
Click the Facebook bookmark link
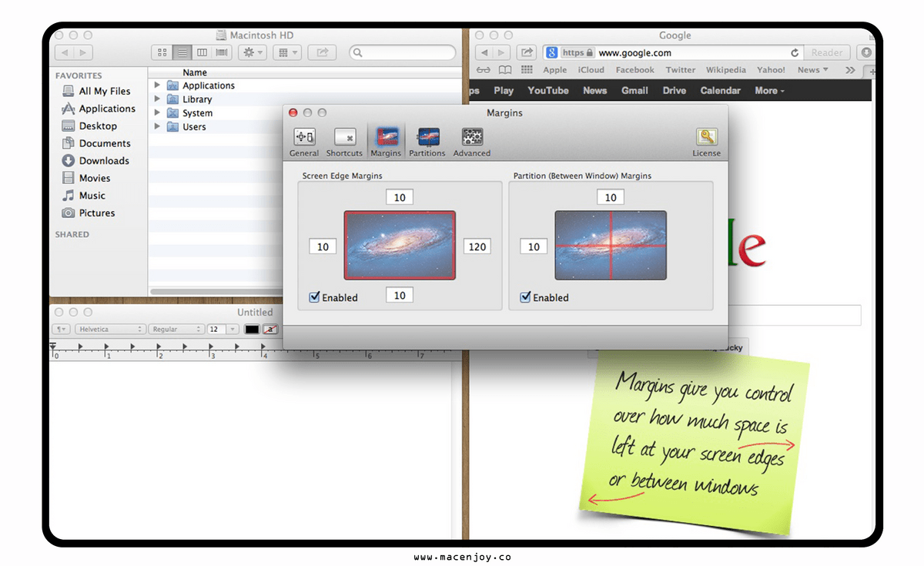point(634,70)
